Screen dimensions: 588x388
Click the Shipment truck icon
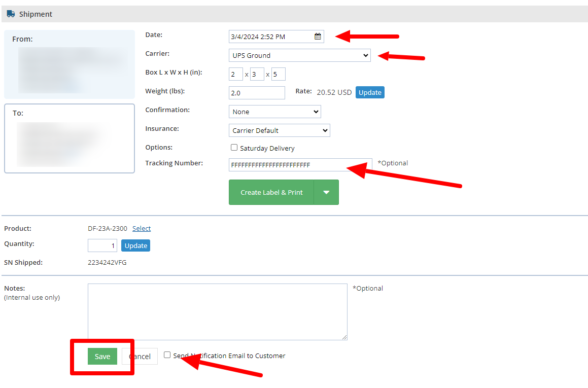pos(11,14)
